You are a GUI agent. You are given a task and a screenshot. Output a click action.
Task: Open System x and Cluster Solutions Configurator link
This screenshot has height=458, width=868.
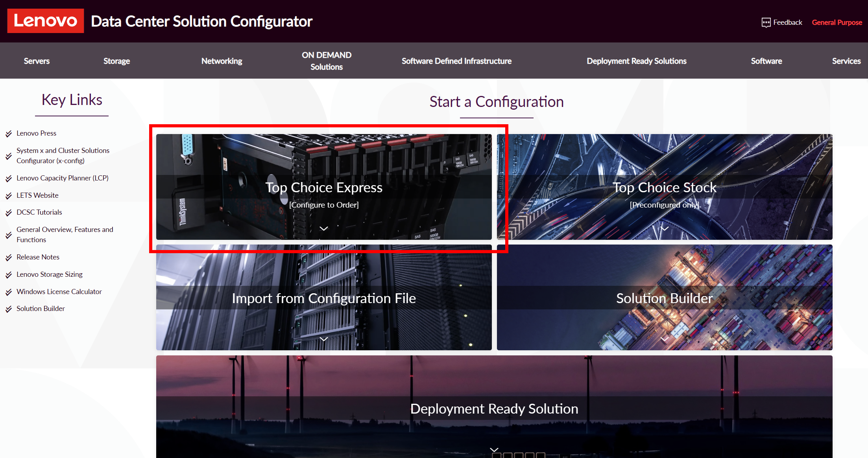pyautogui.click(x=63, y=156)
